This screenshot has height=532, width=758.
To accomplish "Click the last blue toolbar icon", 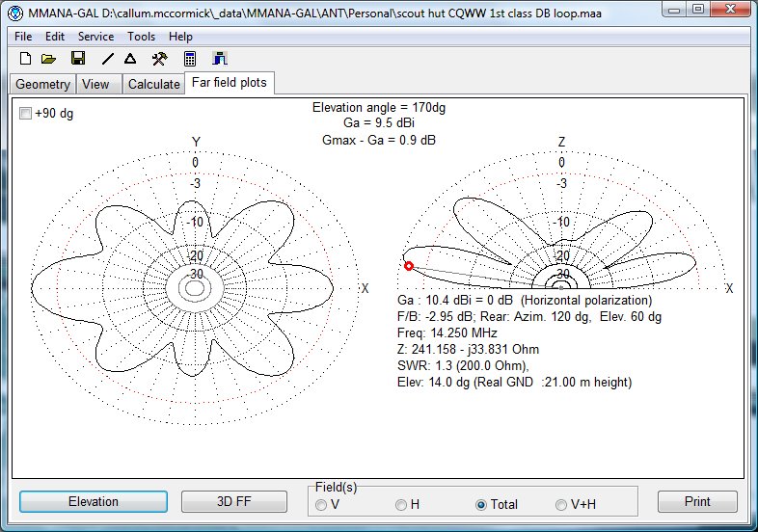I will tap(219, 59).
